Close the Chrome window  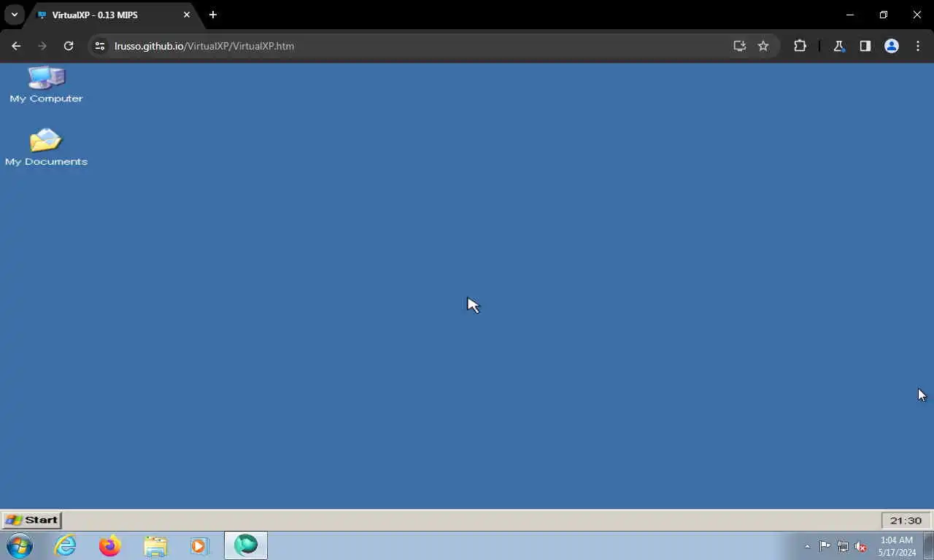(917, 15)
